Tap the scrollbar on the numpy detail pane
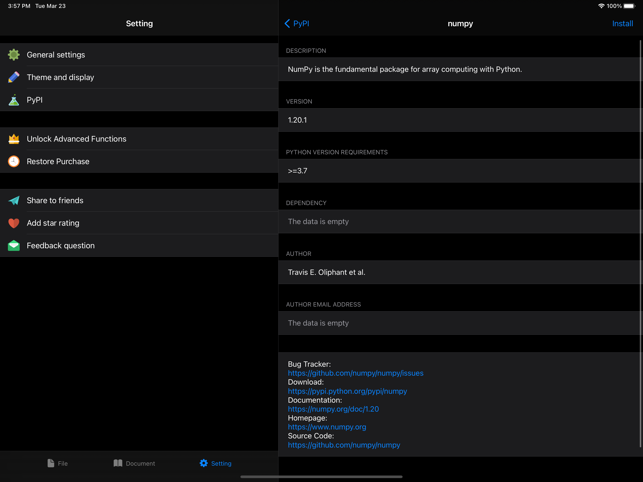The width and height of the screenshot is (643, 482). 640,244
